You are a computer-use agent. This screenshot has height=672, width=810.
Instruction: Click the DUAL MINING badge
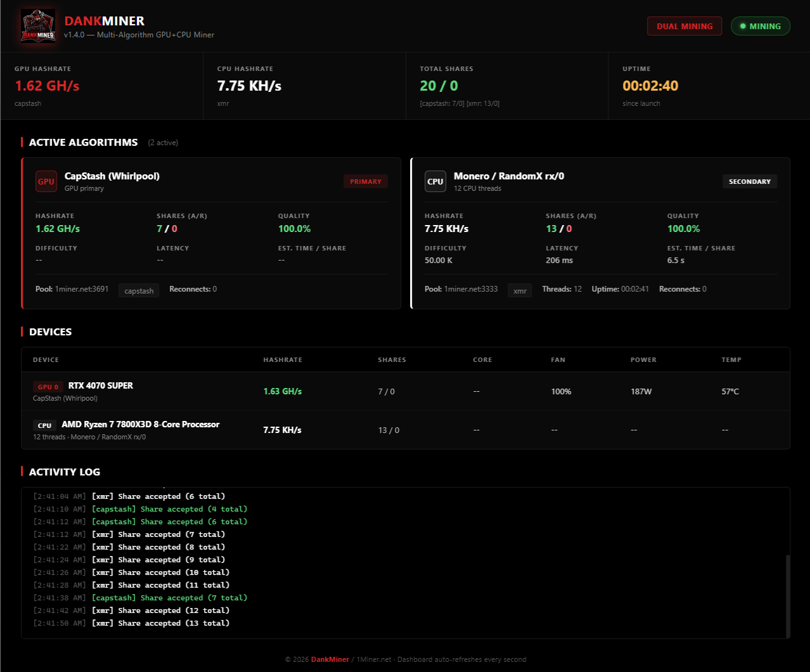point(685,26)
